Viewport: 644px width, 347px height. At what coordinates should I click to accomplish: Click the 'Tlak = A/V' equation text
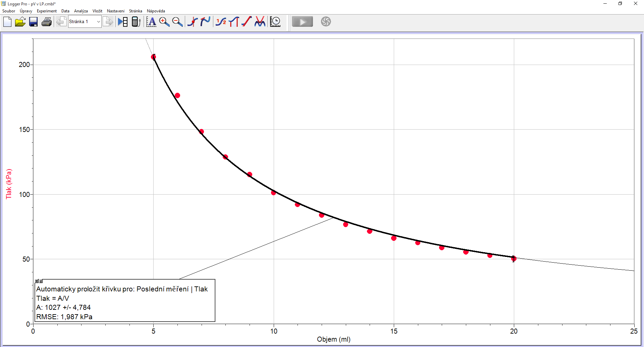[53, 298]
